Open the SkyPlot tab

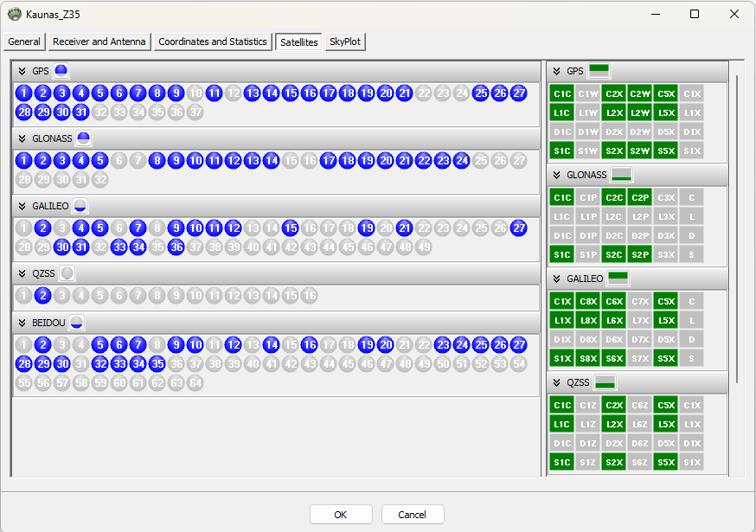coord(345,42)
